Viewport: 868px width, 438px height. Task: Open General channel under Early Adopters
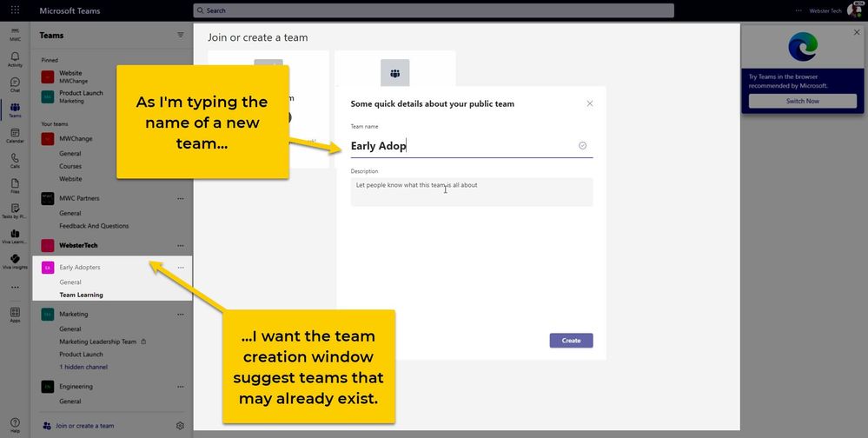[70, 282]
